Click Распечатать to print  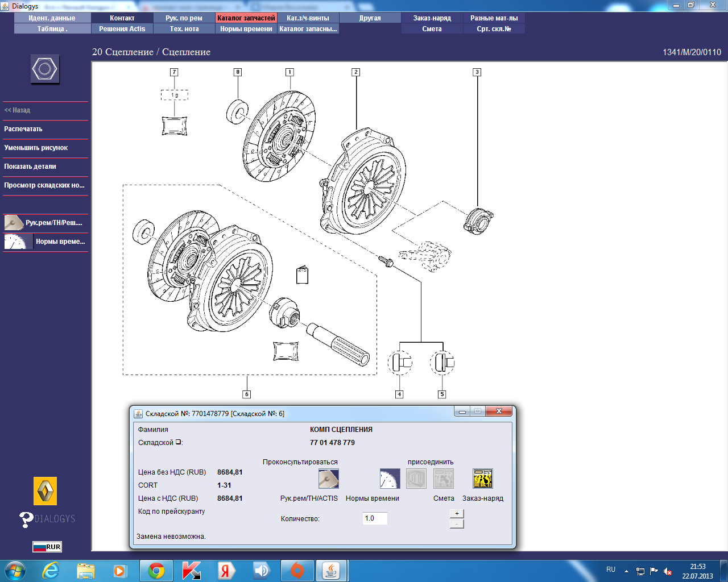pyautogui.click(x=23, y=129)
